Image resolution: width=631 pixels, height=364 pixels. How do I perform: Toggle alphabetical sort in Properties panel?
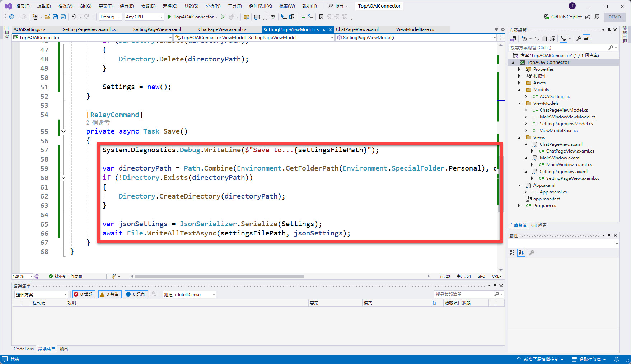coord(521,253)
